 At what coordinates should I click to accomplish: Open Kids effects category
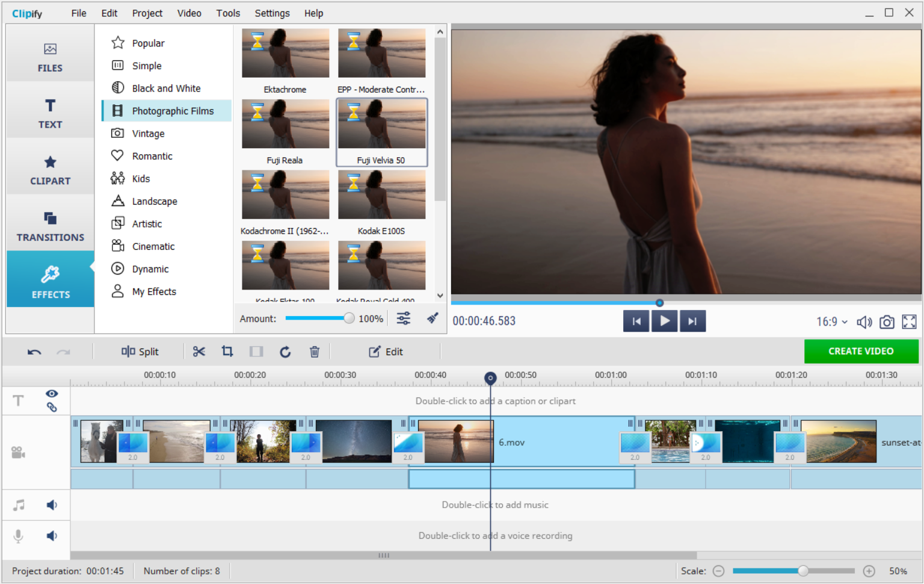[x=167, y=178]
